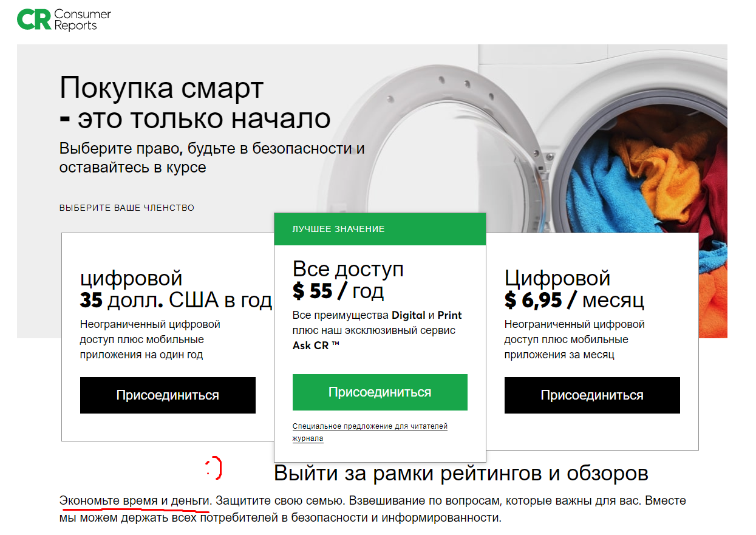Join the $6.95 monthly digital plan
Screen dimensions: 756x535
[592, 395]
